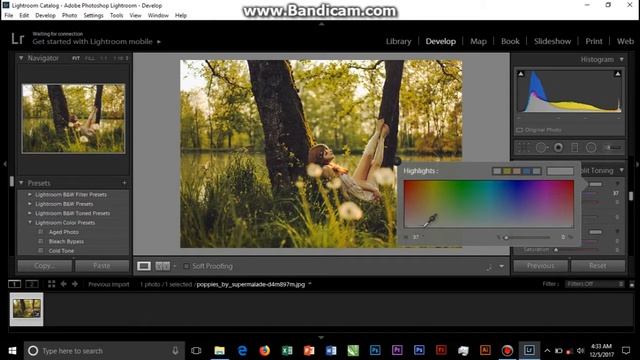Select the Crop Overlay grid tool

(x=524, y=147)
